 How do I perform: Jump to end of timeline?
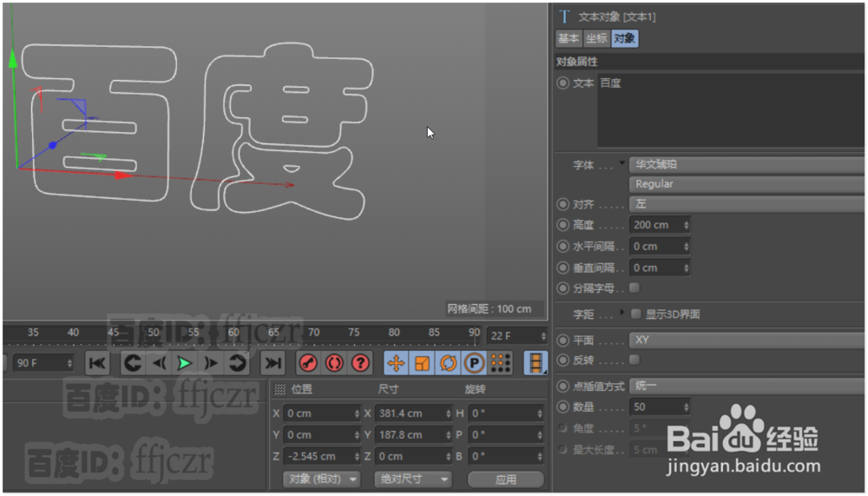coord(273,364)
